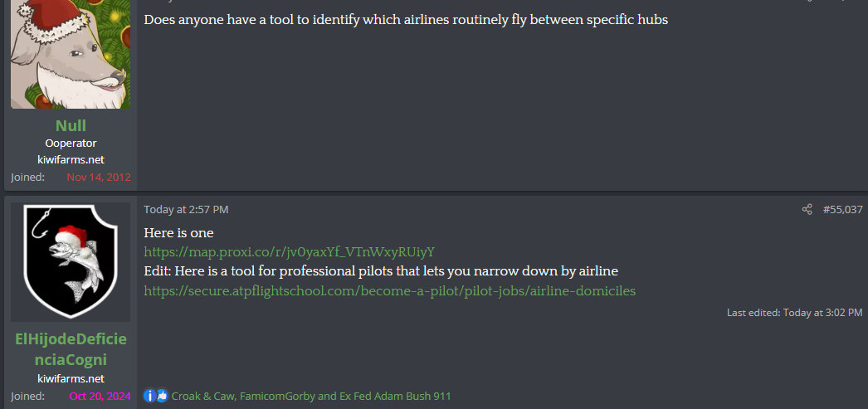Click the blue Informative reaction icon
The height and width of the screenshot is (409, 868).
pos(149,396)
